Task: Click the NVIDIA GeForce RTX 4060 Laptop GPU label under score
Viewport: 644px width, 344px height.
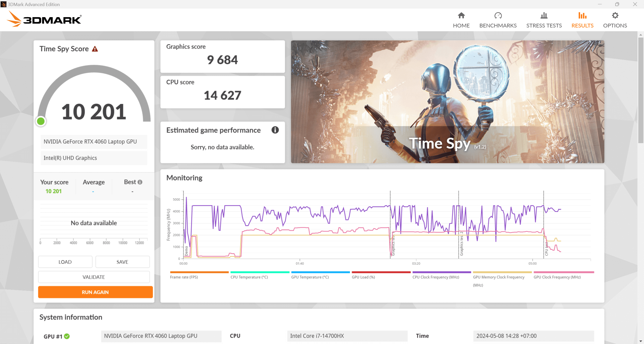Action: 94,142
